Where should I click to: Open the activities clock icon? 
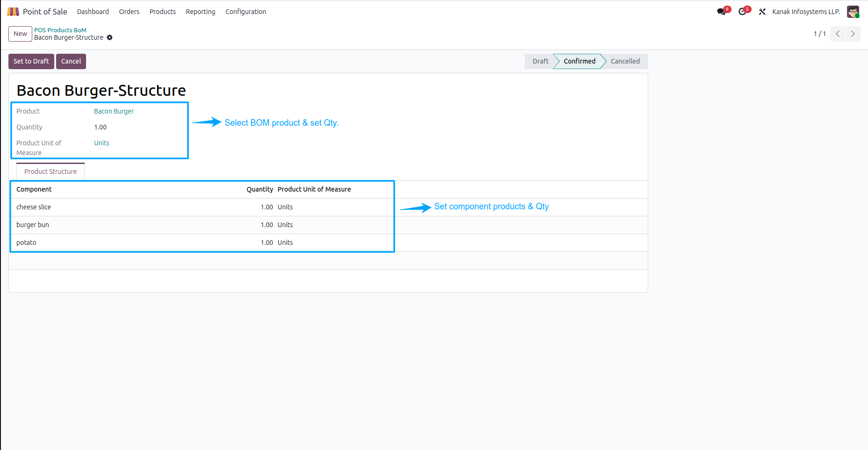(x=742, y=12)
